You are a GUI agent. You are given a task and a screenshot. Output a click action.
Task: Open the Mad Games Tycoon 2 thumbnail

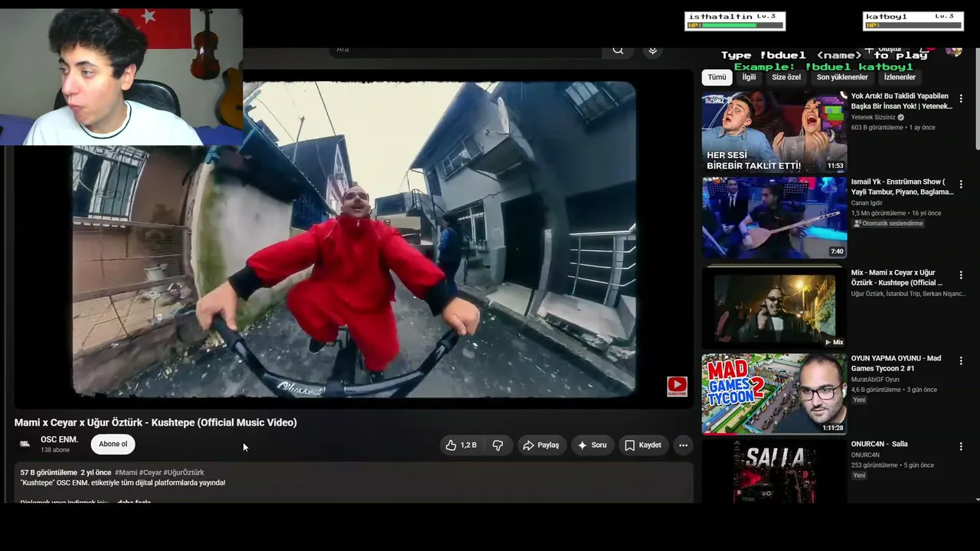pos(774,394)
